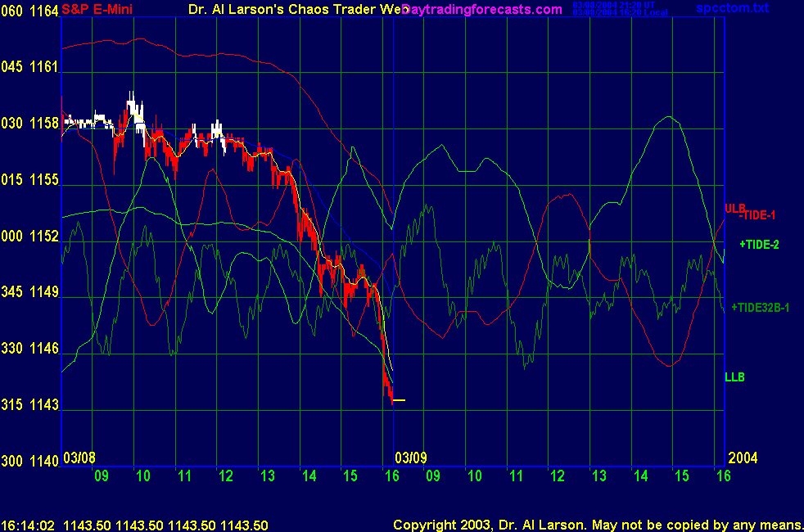The image size is (804, 532).
Task: Click the 03/09 date marker
Action: pyautogui.click(x=411, y=457)
